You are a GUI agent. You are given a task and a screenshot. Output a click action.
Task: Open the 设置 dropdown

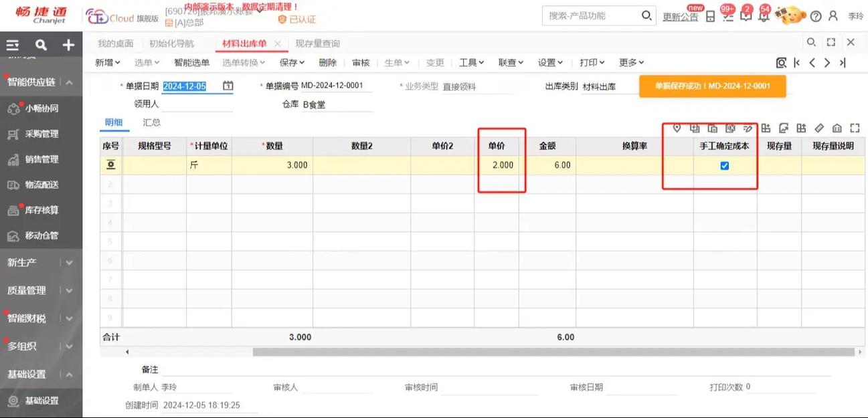pos(551,62)
